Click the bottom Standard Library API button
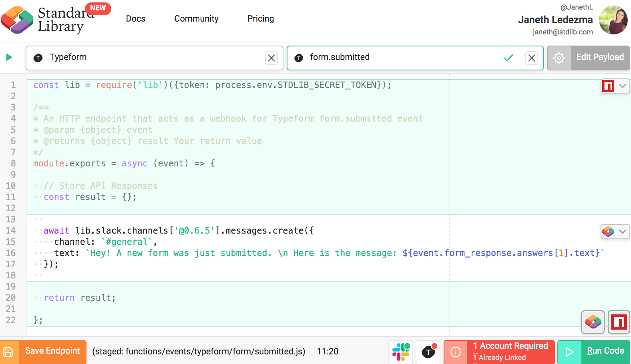This screenshot has height=364, width=631. [x=593, y=322]
